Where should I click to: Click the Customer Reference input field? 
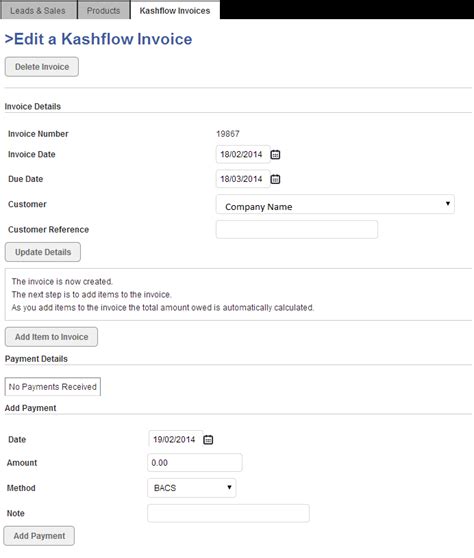click(x=297, y=230)
